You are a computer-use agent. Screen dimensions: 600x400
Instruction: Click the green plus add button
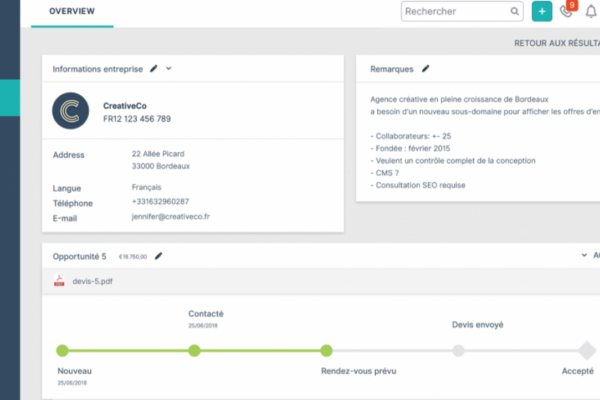(x=541, y=12)
